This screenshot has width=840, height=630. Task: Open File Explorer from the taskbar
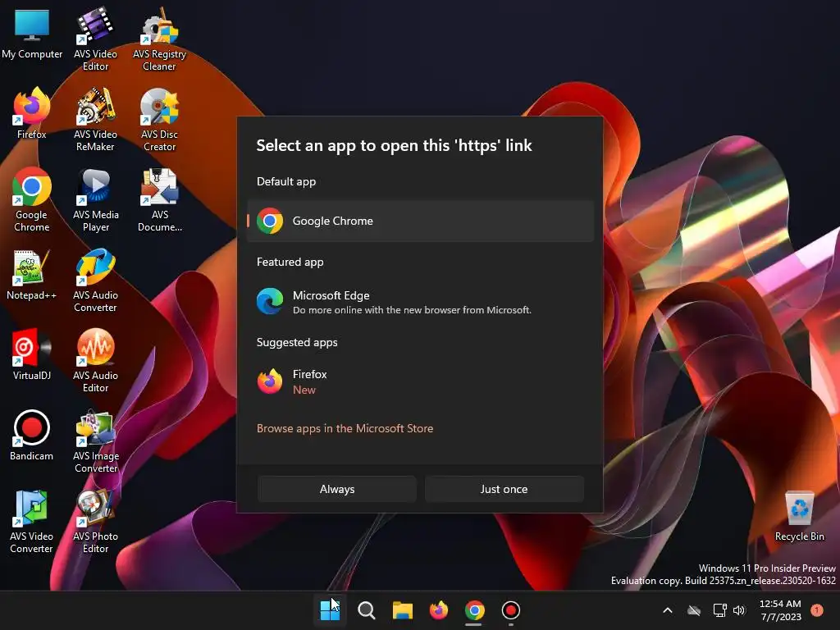(x=402, y=610)
